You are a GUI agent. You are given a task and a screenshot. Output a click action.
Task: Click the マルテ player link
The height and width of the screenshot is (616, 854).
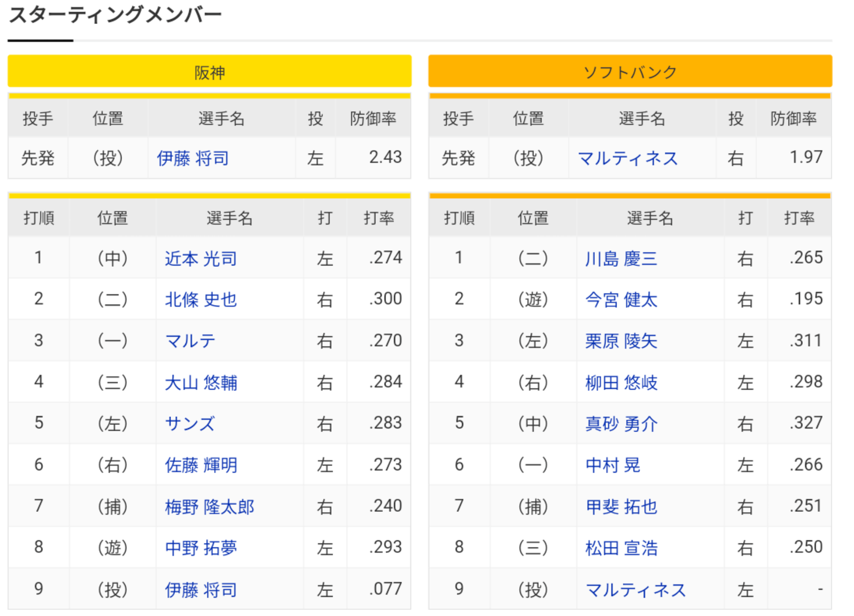[190, 341]
